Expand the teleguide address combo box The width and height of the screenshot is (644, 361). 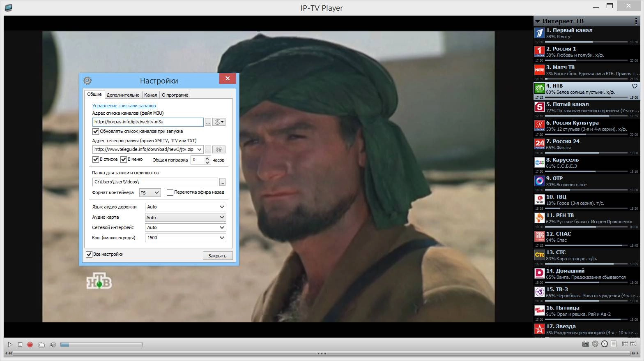point(200,149)
